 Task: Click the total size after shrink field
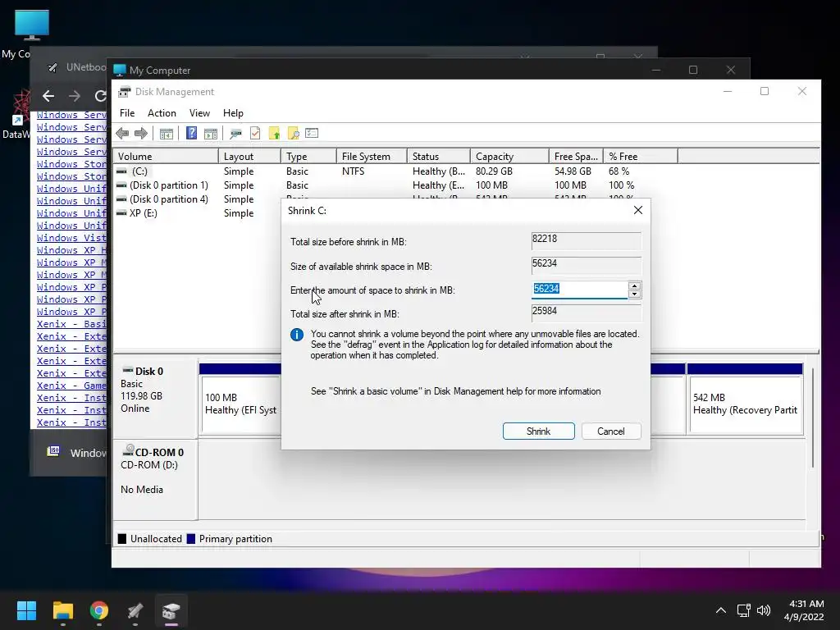pos(586,313)
